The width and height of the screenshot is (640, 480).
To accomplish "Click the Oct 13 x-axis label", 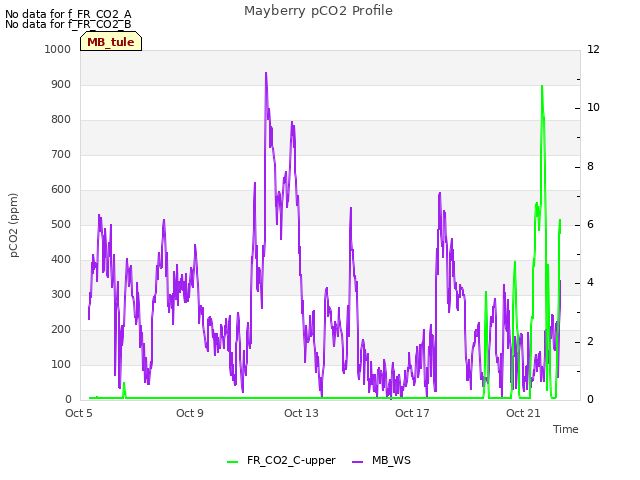I will [301, 413].
